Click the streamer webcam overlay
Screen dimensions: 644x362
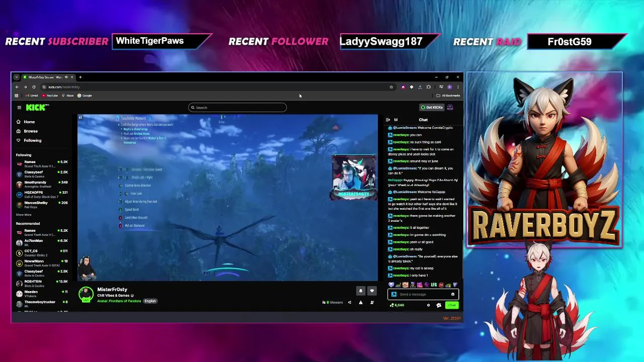[x=353, y=178]
